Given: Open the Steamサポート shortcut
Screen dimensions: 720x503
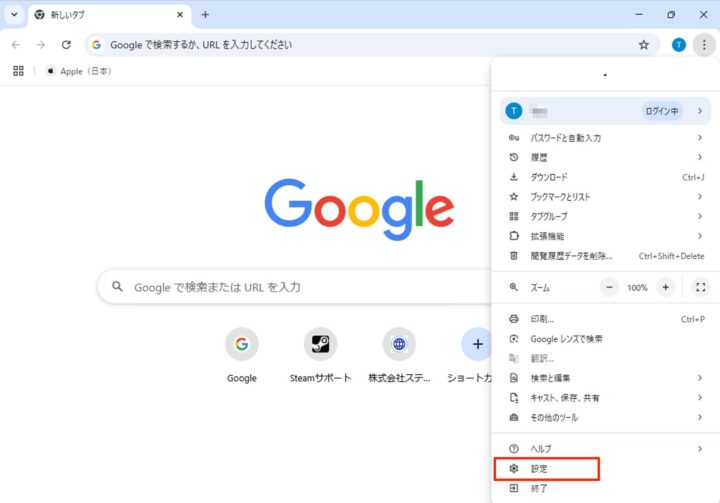Looking at the screenshot, I should [x=320, y=356].
